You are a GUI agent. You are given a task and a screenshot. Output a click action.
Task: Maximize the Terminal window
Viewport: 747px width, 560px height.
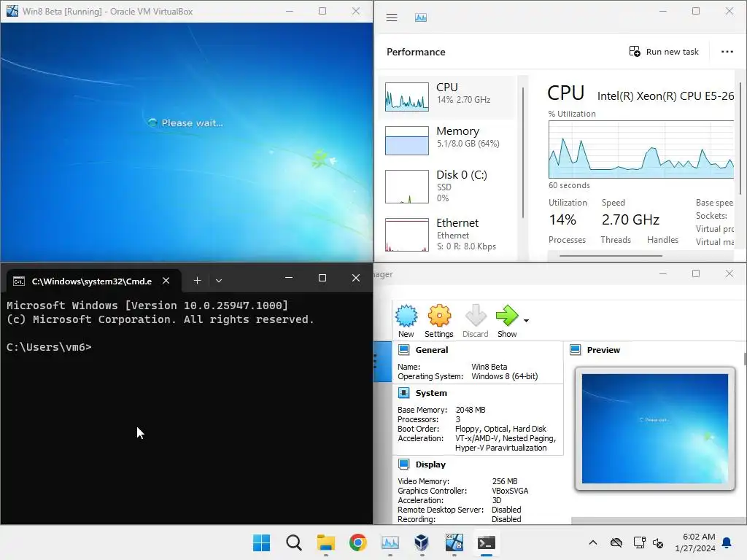tap(322, 278)
